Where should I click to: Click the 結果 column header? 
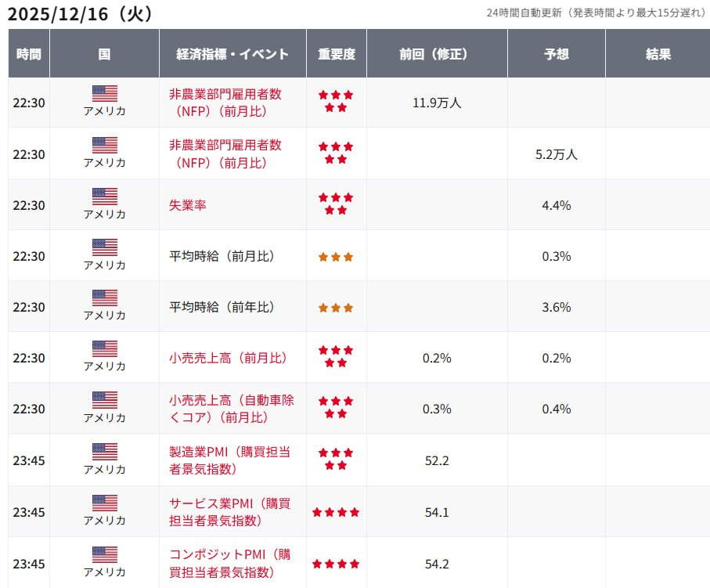[x=658, y=54]
